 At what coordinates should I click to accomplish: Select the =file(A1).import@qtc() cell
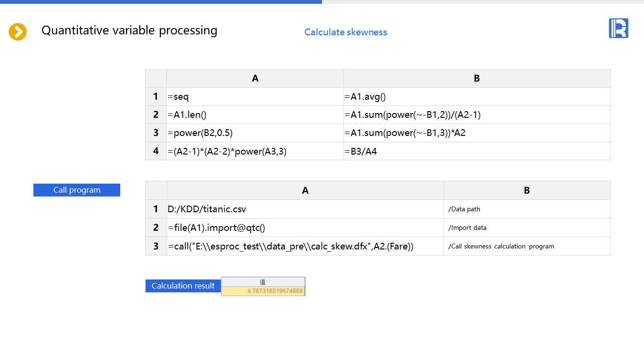(305, 228)
